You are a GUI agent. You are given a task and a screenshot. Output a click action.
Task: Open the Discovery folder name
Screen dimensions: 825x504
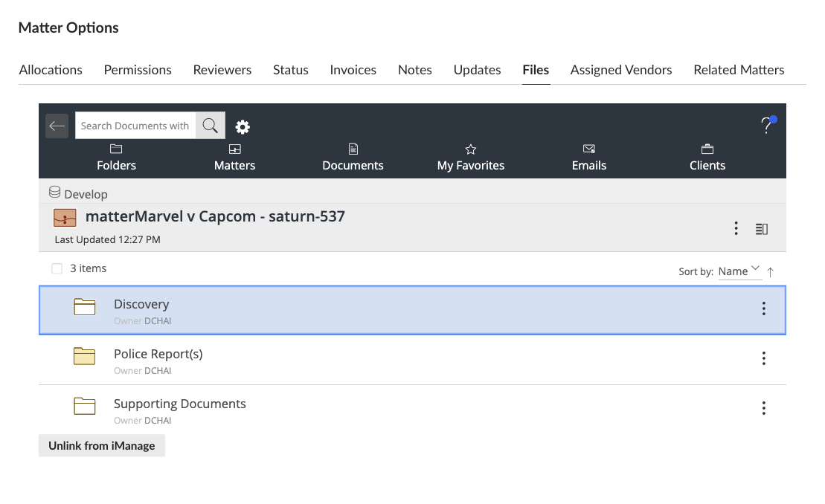[x=141, y=304]
